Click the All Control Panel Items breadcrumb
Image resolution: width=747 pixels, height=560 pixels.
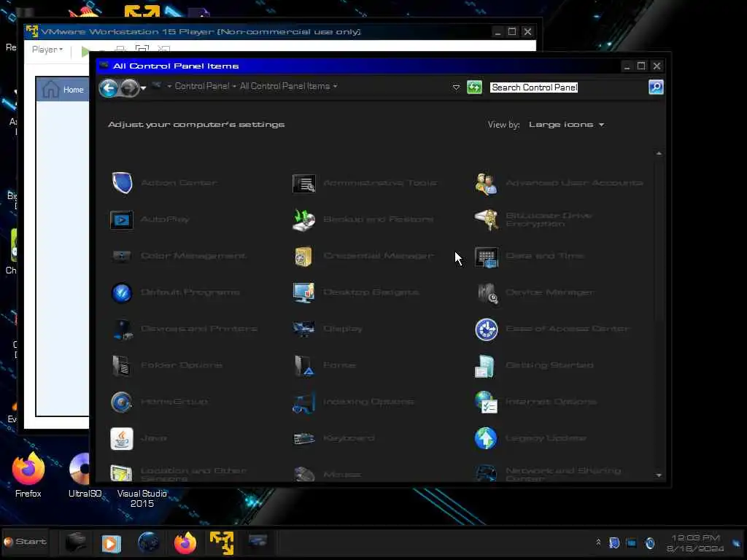(x=285, y=86)
